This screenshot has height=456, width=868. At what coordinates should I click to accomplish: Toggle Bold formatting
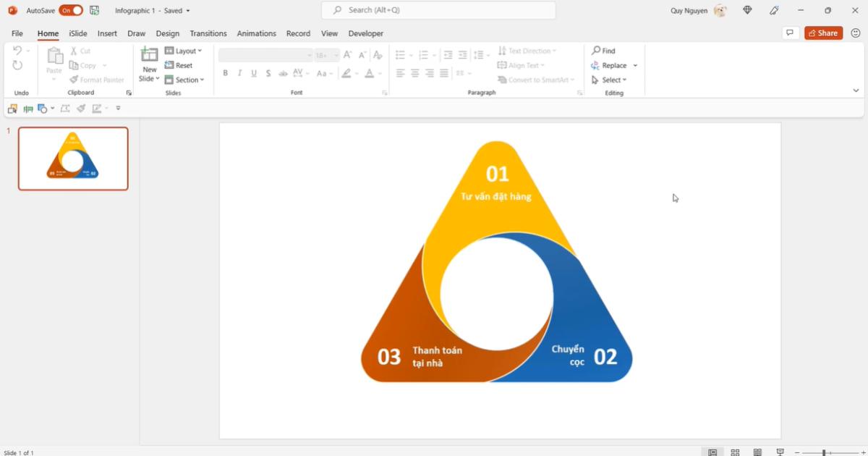(225, 73)
